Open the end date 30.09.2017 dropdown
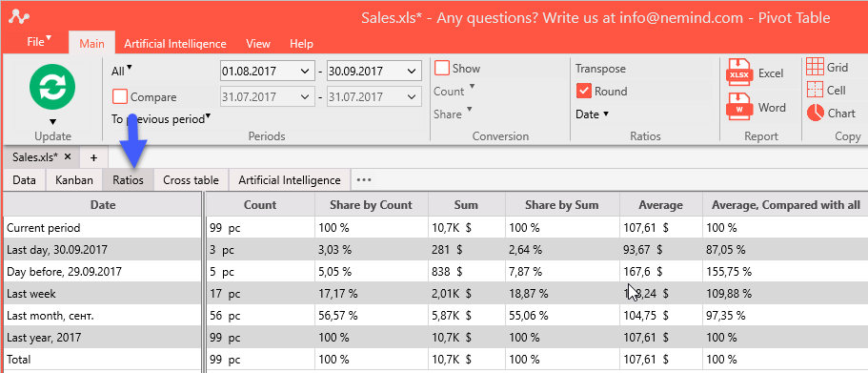868x373 pixels. tap(412, 71)
